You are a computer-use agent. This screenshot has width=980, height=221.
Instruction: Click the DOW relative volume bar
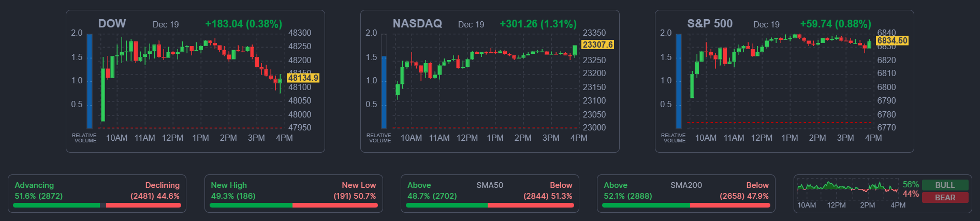point(90,81)
